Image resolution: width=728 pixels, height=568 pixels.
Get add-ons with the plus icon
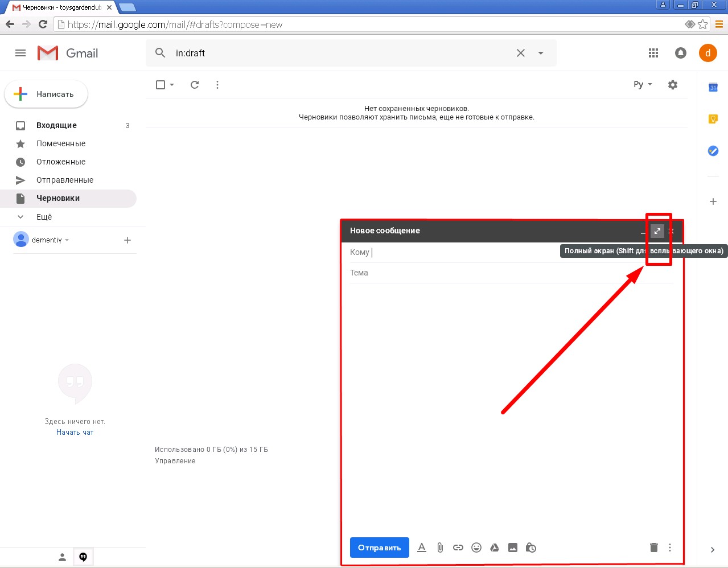coord(713,201)
